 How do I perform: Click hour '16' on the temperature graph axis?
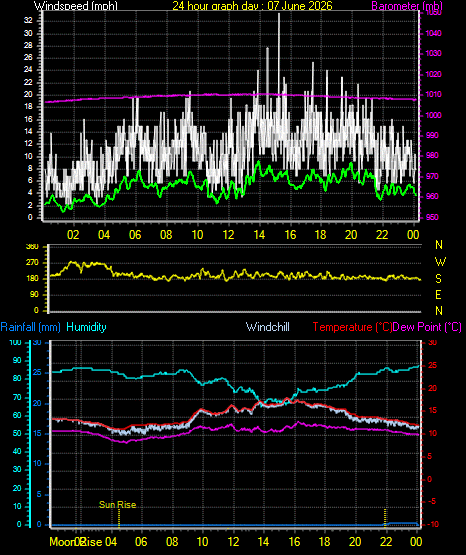(294, 542)
